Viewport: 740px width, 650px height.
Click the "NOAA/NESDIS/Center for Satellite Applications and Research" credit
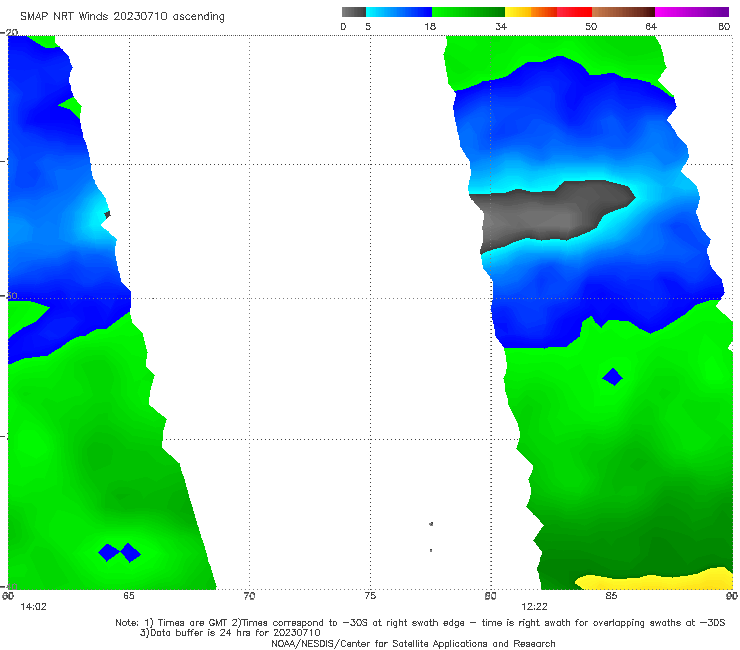[x=413, y=643]
